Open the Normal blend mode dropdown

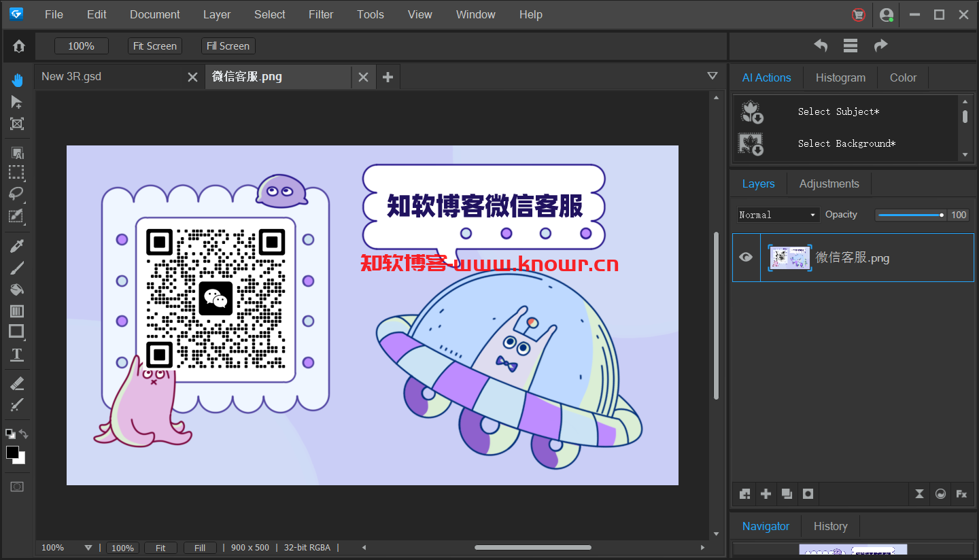[x=778, y=215]
